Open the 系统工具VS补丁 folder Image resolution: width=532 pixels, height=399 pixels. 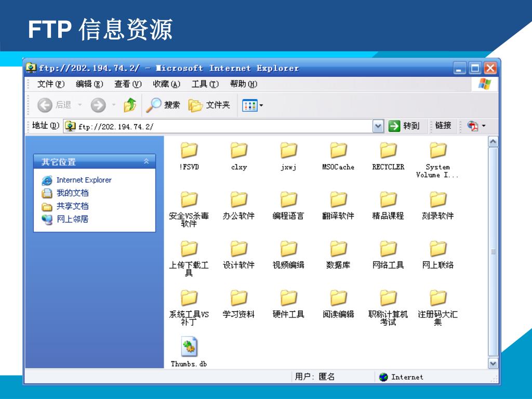(x=189, y=308)
